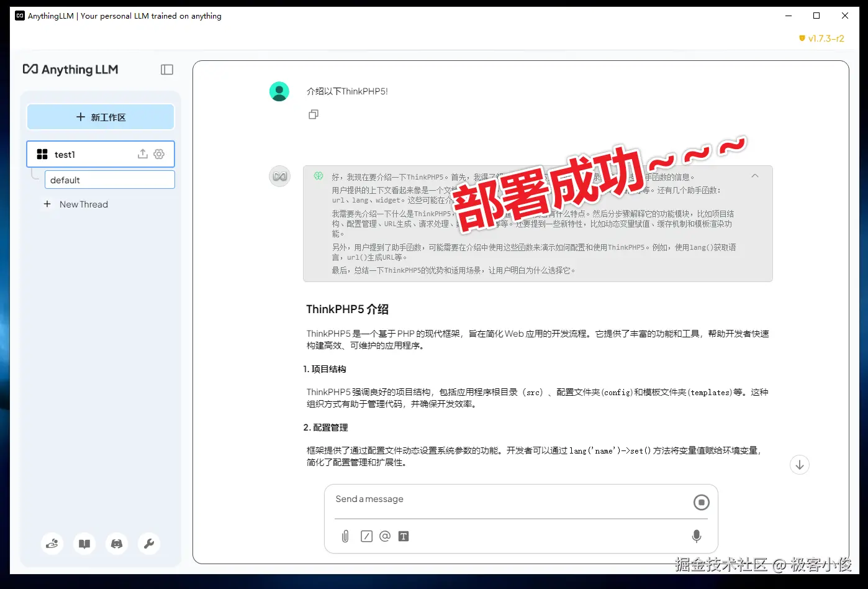Collapse the thought block chevron
This screenshot has width=868, height=589.
pos(755,176)
